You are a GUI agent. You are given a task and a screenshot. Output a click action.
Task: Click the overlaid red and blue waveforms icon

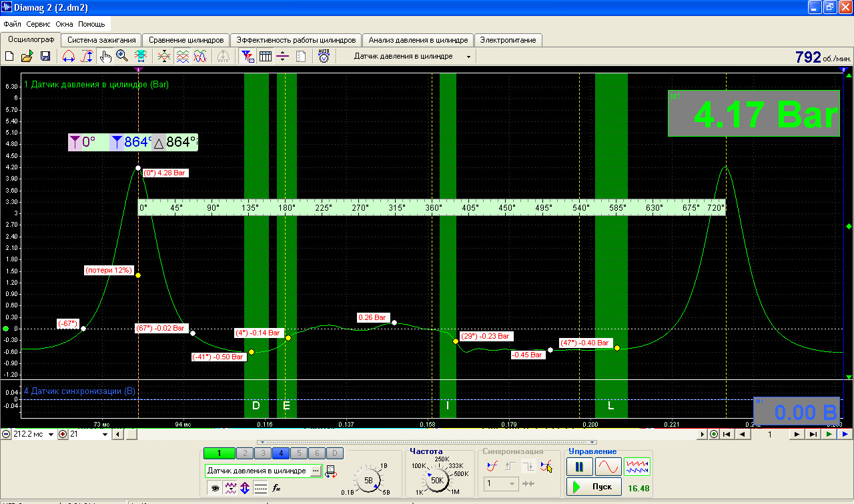tap(200, 57)
